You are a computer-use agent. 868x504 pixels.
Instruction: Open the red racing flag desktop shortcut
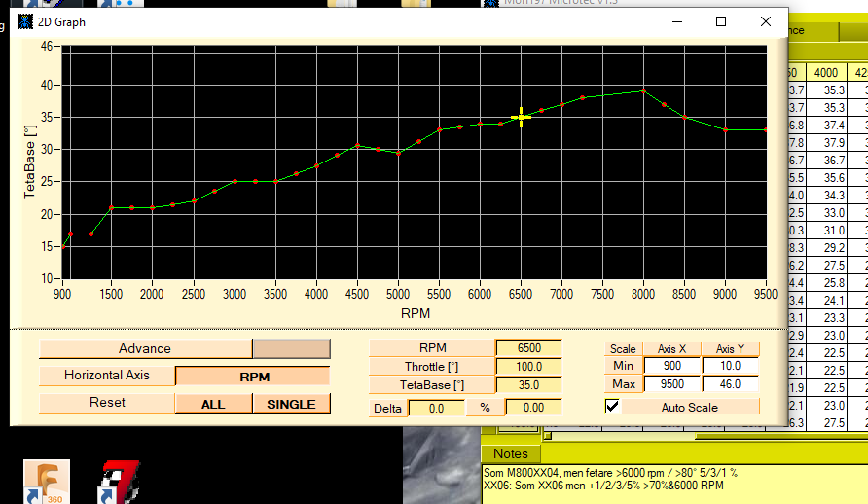pos(119,482)
